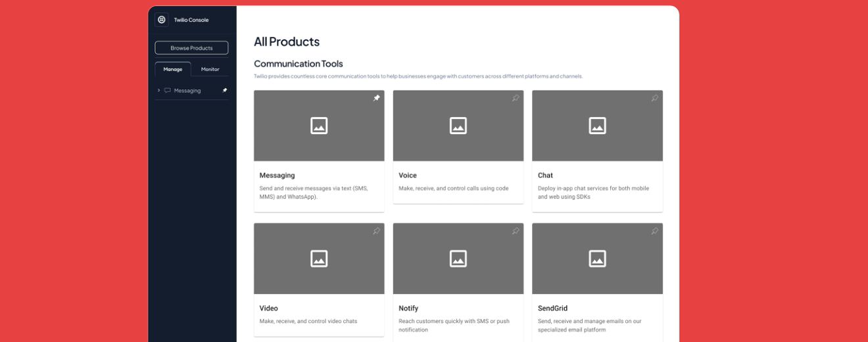Pin the Voice product card
868x342 pixels.
point(516,98)
